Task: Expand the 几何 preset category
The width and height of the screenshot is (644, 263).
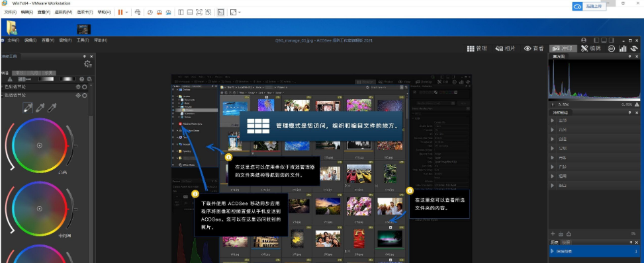Action: 553,130
